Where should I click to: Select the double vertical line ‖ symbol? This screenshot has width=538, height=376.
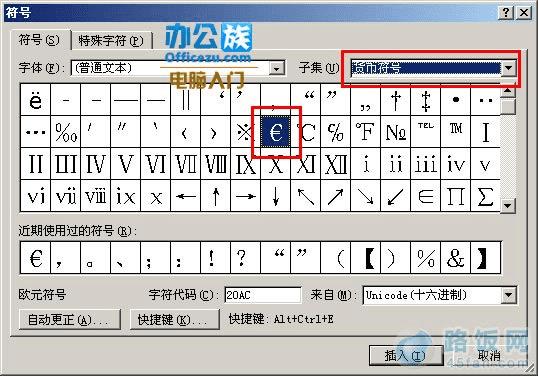186,100
